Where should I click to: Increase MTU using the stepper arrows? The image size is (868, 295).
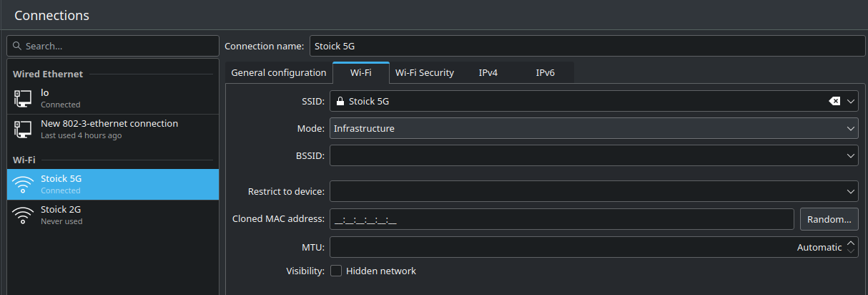click(850, 243)
